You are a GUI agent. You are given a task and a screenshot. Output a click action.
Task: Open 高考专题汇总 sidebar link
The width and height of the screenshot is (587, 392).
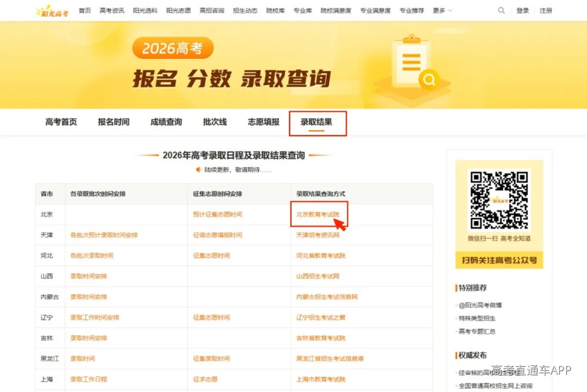[x=477, y=331]
